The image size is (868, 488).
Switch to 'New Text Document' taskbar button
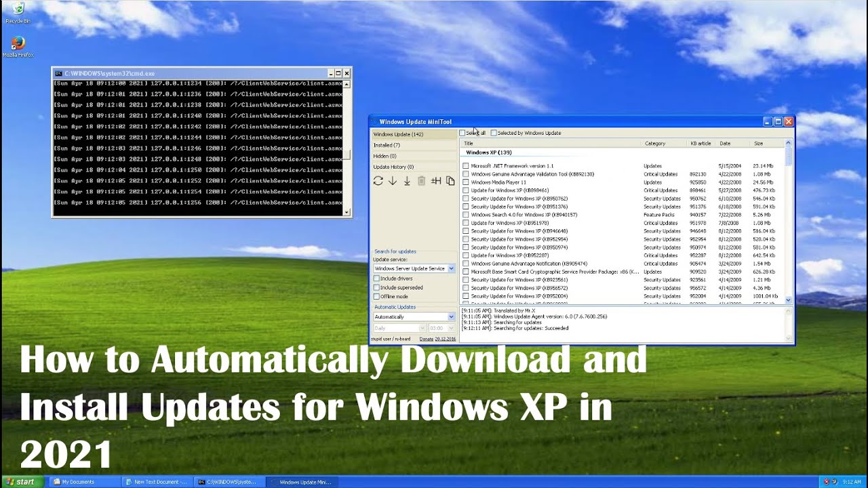click(x=156, y=482)
